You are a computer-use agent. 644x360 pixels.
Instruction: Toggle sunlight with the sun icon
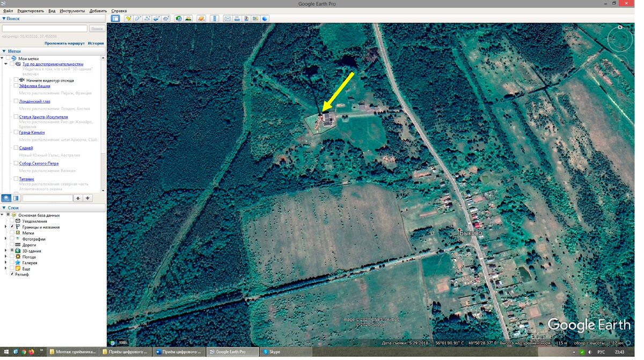point(189,18)
